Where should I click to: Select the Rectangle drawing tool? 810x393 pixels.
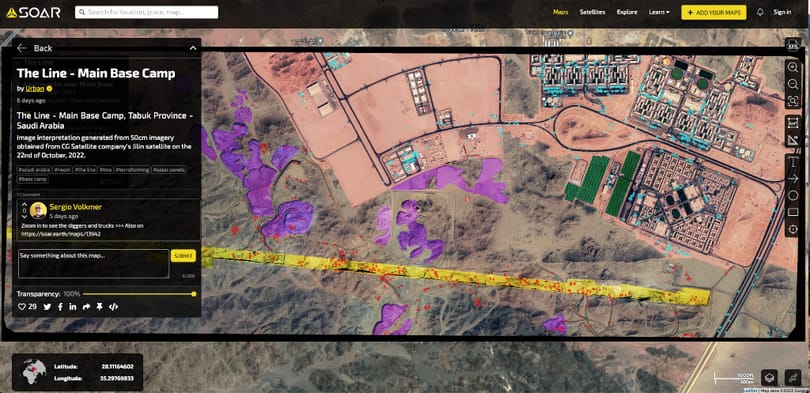(792, 212)
